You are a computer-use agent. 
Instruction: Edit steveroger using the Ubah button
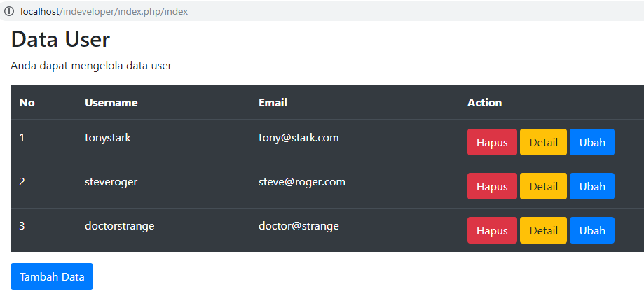click(592, 186)
